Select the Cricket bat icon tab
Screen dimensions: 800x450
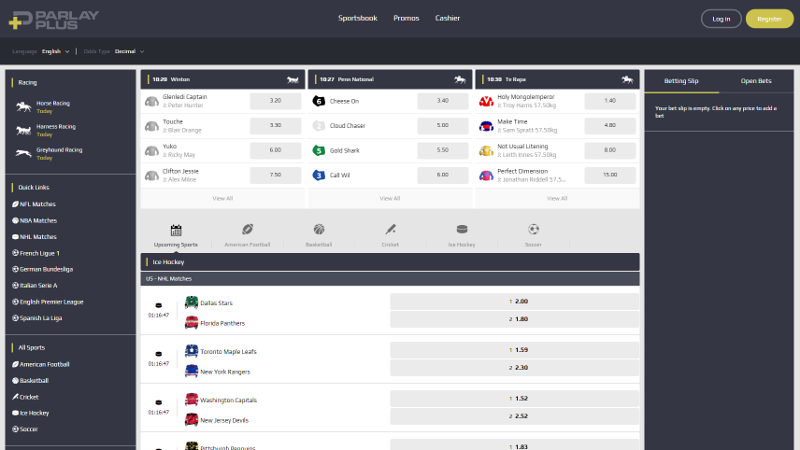click(x=390, y=229)
